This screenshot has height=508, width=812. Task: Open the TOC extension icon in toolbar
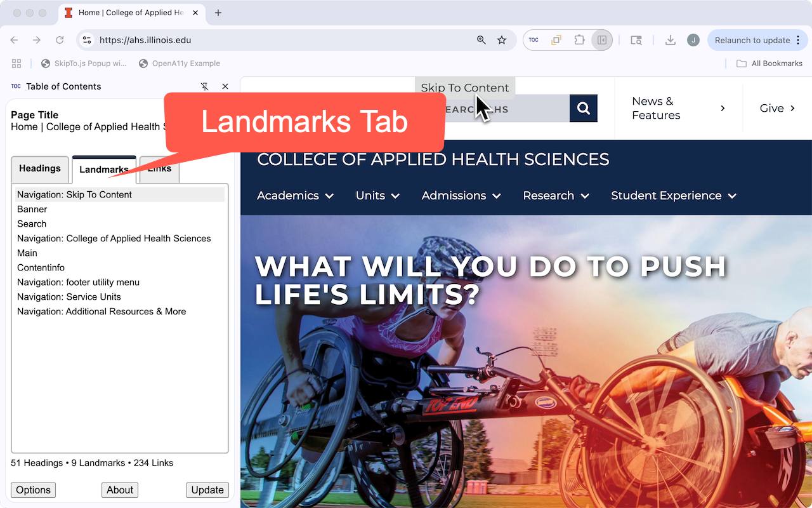point(534,40)
